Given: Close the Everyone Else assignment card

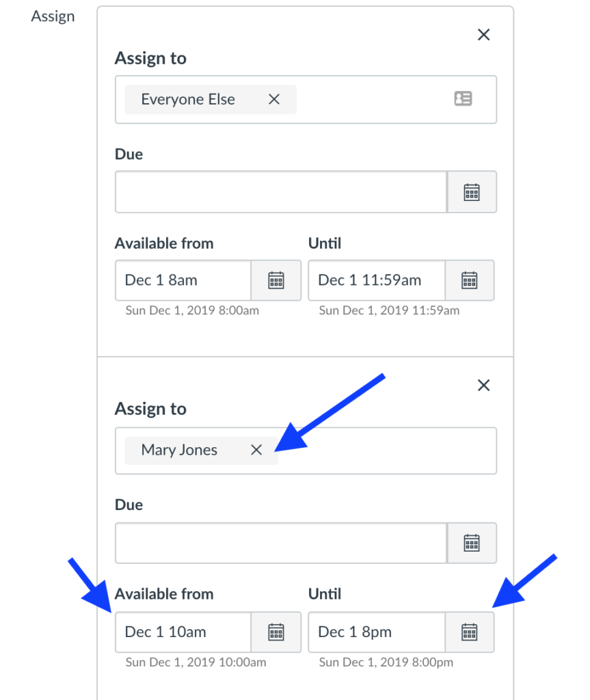Looking at the screenshot, I should [483, 35].
